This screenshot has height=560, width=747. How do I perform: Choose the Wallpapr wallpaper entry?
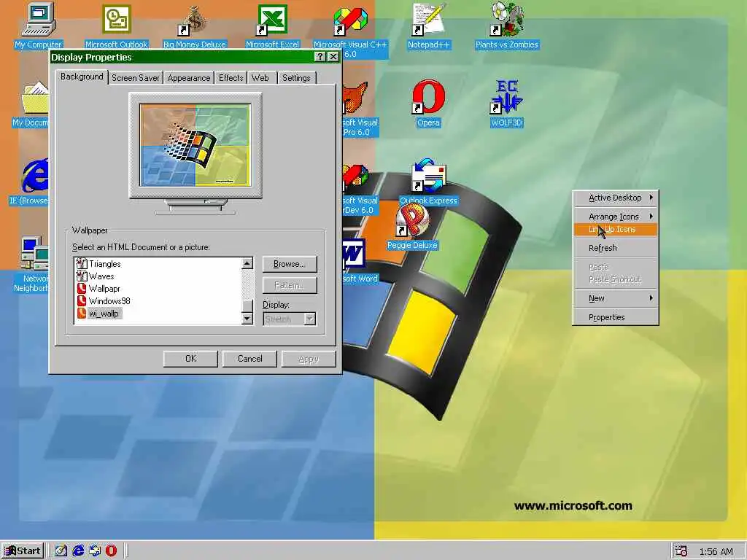tap(98, 289)
